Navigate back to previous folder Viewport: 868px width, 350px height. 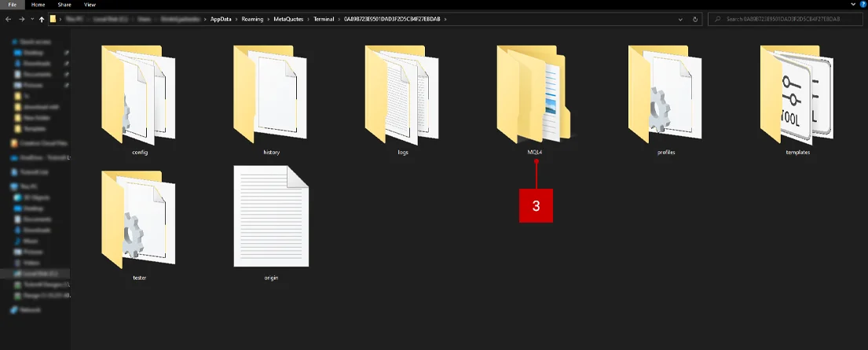pos(8,18)
